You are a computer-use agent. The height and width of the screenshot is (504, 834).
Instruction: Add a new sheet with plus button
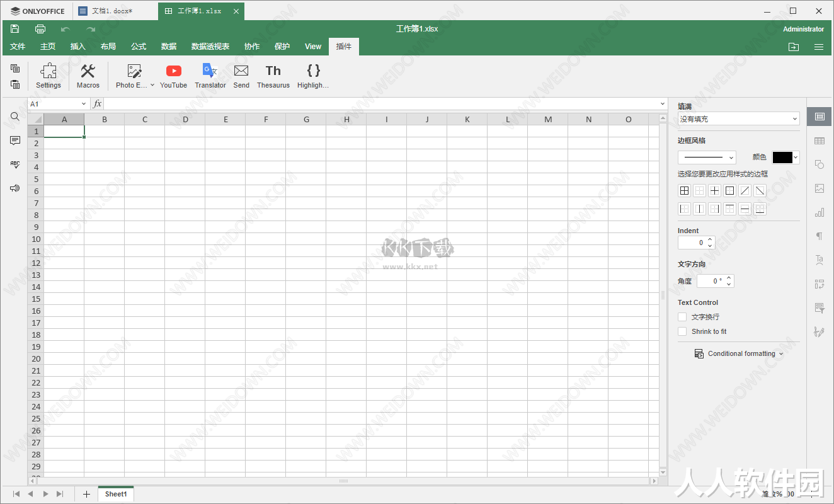click(x=86, y=494)
